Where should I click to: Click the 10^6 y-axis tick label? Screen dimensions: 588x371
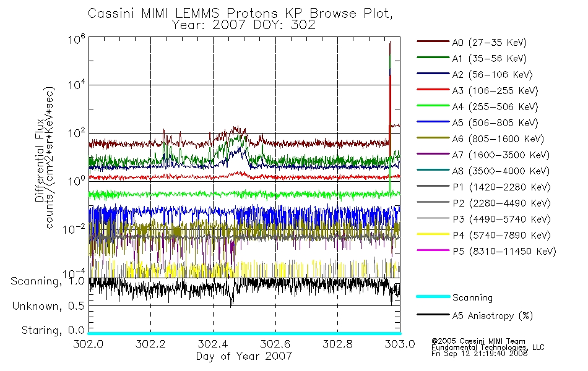77,40
